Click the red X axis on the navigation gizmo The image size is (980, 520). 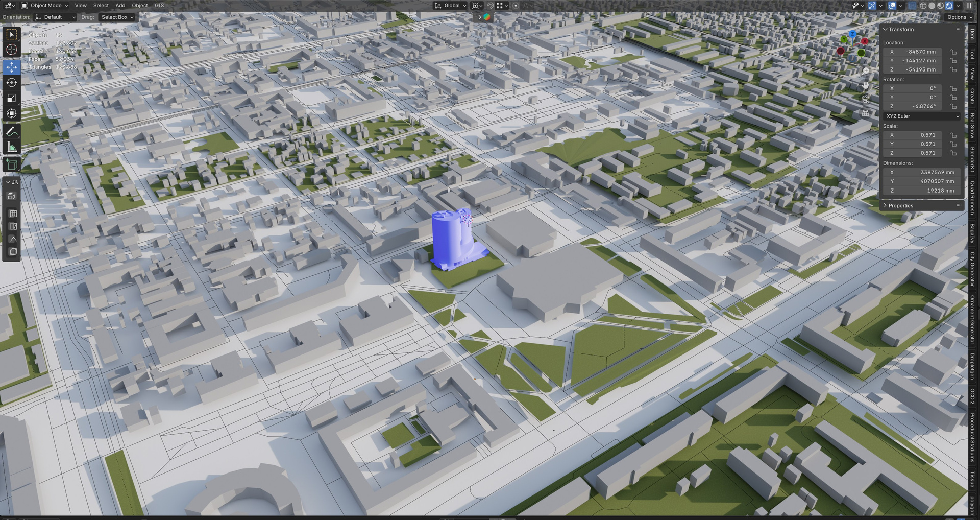pos(864,41)
